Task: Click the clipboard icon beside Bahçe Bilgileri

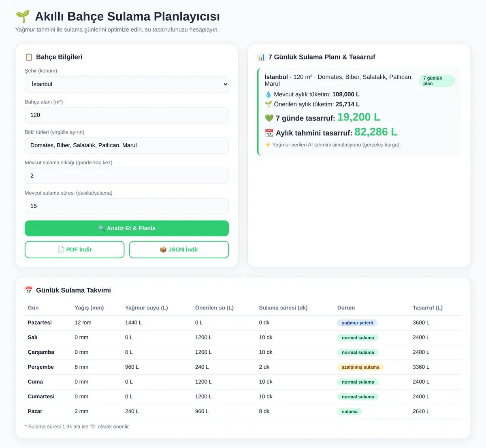Action: (29, 57)
